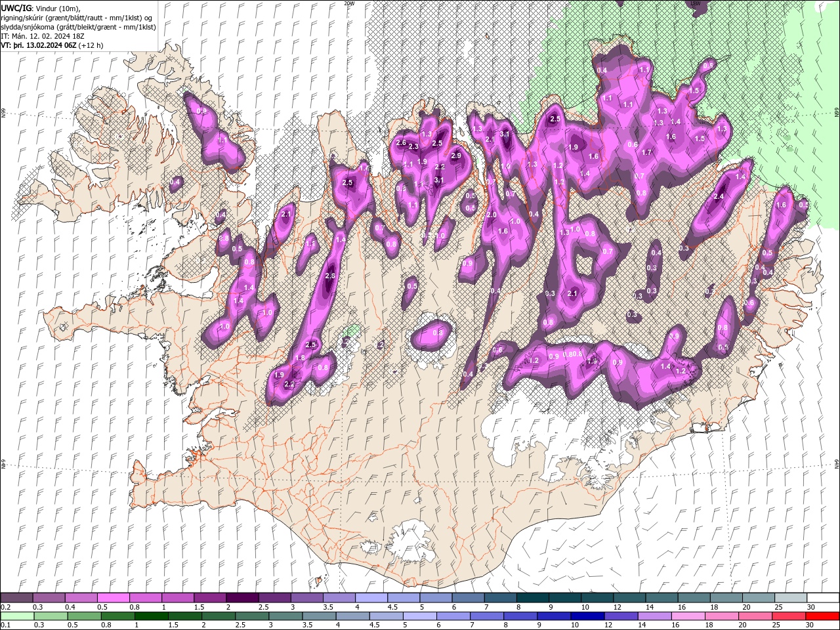Click the '1.7' snowfall value in the northeast
The height and width of the screenshot is (630, 840).
pyautogui.click(x=646, y=152)
